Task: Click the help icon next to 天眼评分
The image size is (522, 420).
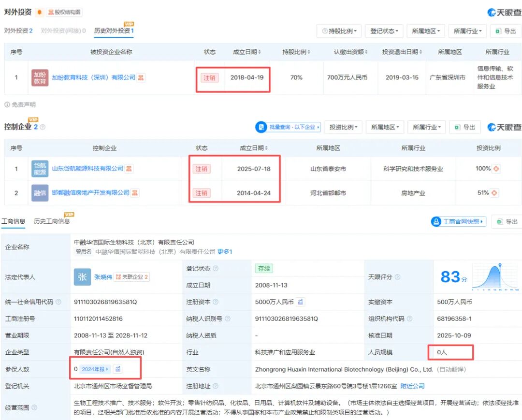Action: click(x=397, y=277)
